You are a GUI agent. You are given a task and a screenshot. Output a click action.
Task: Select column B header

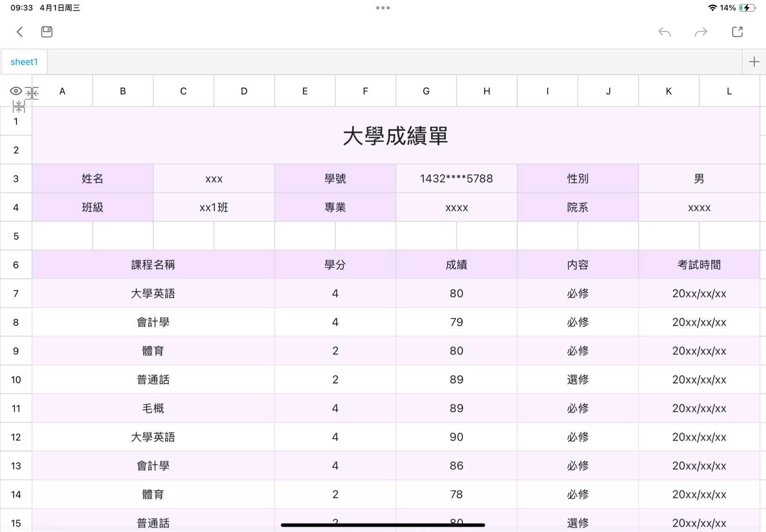(123, 91)
